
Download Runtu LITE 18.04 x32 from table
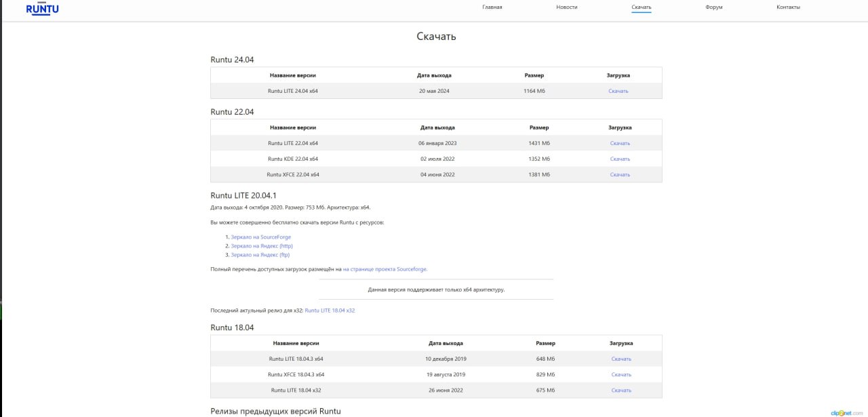pyautogui.click(x=621, y=390)
